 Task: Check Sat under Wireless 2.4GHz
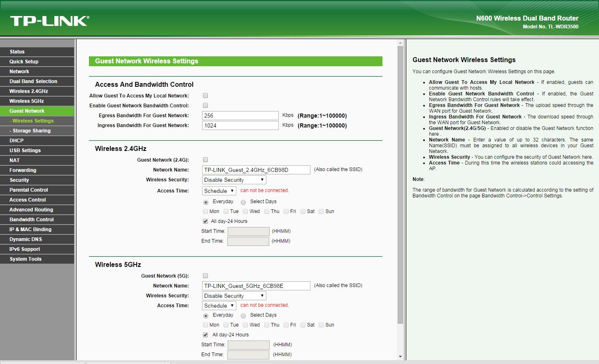point(303,211)
